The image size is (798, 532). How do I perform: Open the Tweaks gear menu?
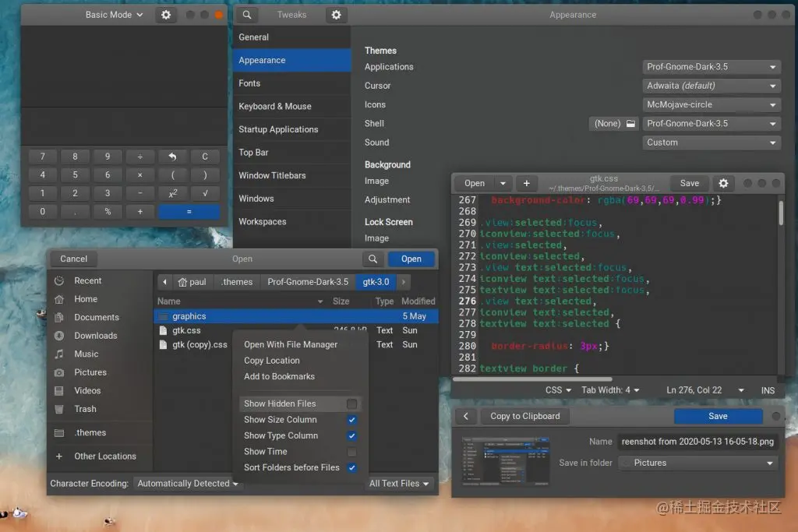tap(337, 15)
